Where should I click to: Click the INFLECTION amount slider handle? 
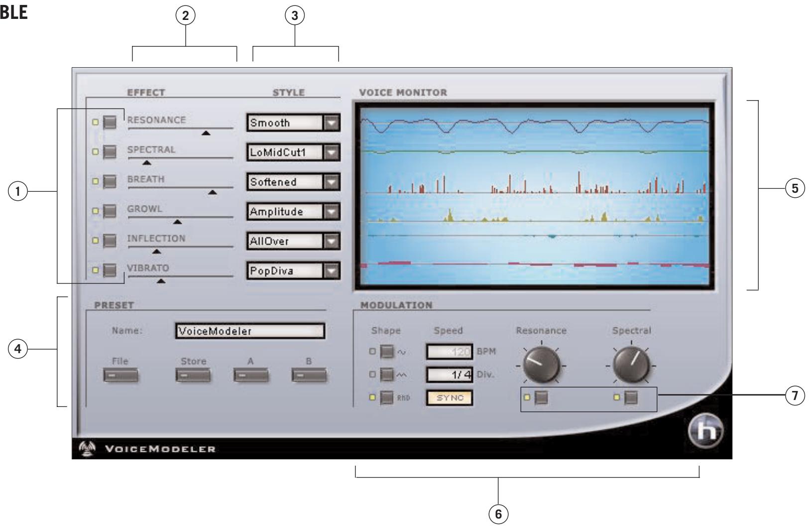(156, 251)
